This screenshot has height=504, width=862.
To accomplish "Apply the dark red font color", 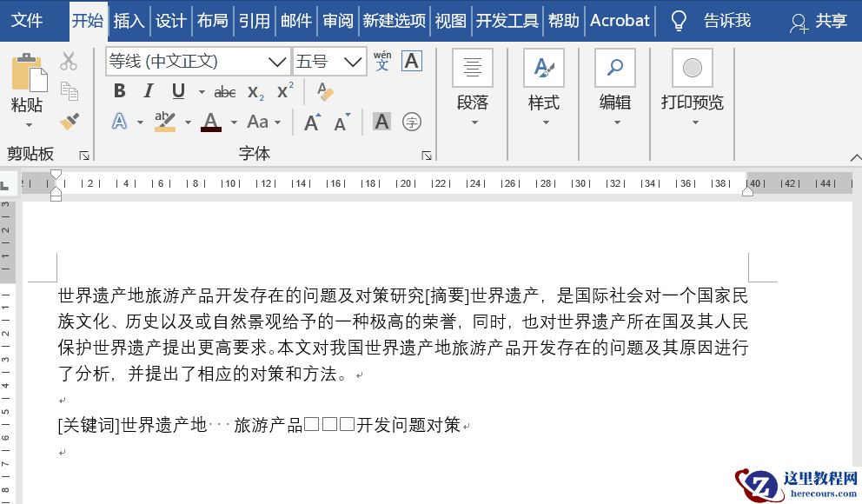I will click(211, 122).
